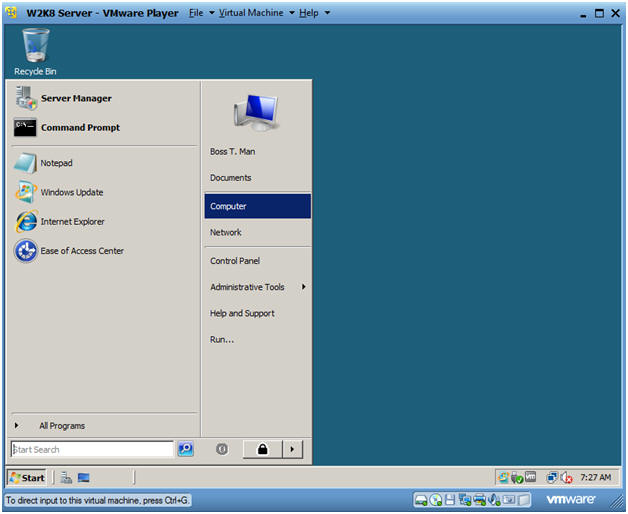Open Boss T. Man user folder
This screenshot has height=514, width=628.
pos(232,151)
